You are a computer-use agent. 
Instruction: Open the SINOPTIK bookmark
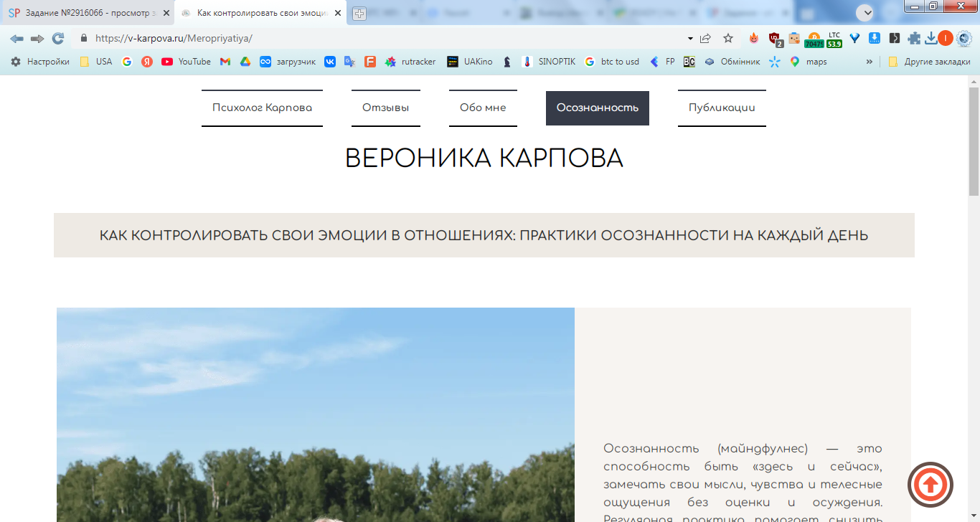click(549, 62)
